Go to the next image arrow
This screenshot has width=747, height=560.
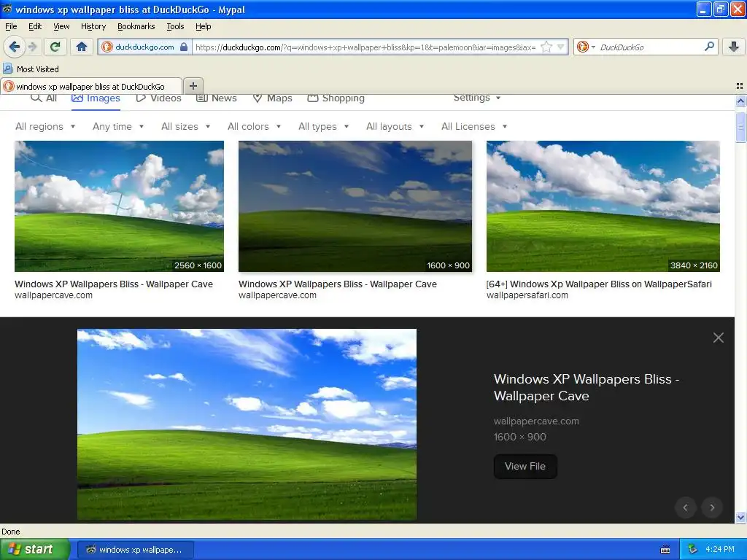[x=712, y=507]
